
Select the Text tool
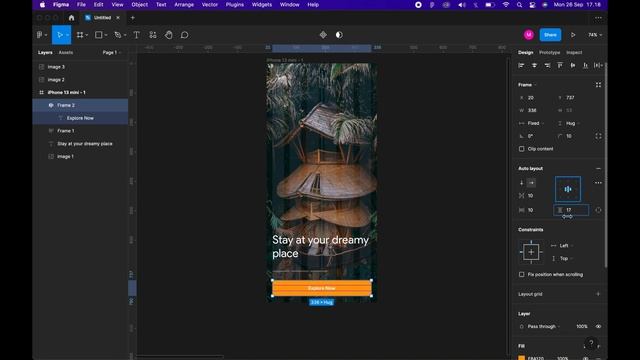136,35
